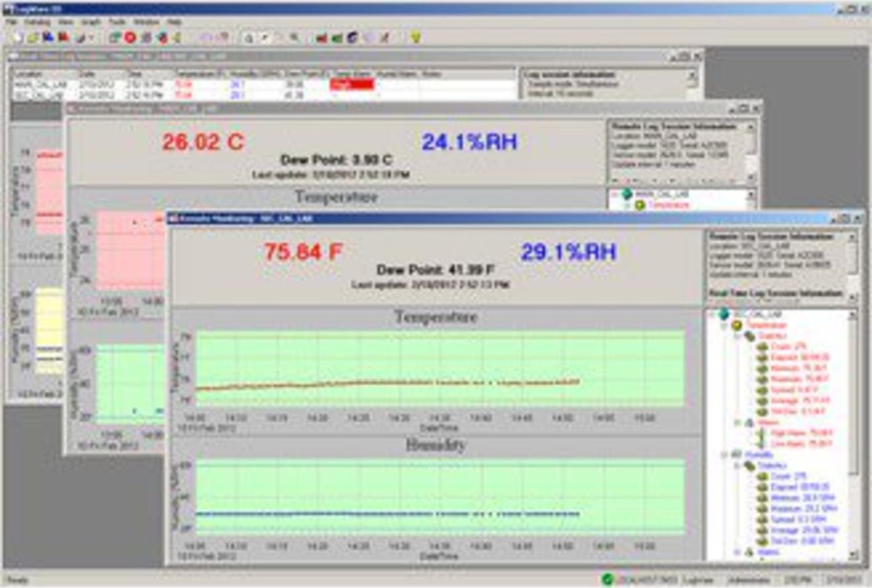
Task: Click the Dew Point 41.39 F text
Action: tap(435, 270)
